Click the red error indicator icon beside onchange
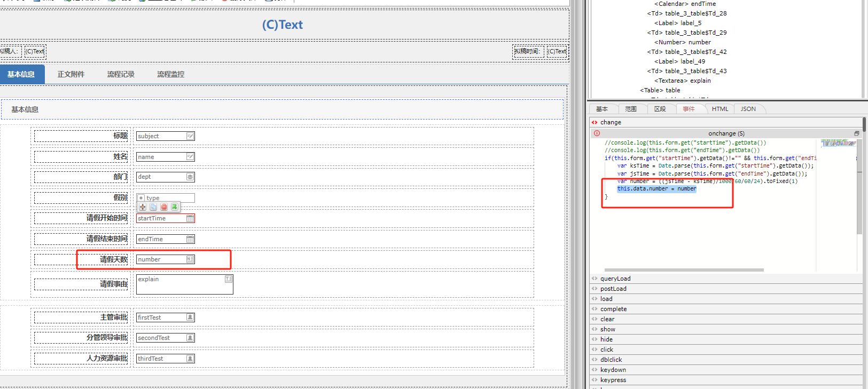 tap(597, 133)
